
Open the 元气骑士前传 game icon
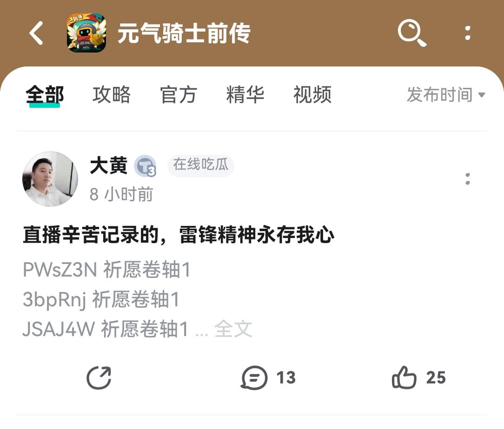coord(86,33)
